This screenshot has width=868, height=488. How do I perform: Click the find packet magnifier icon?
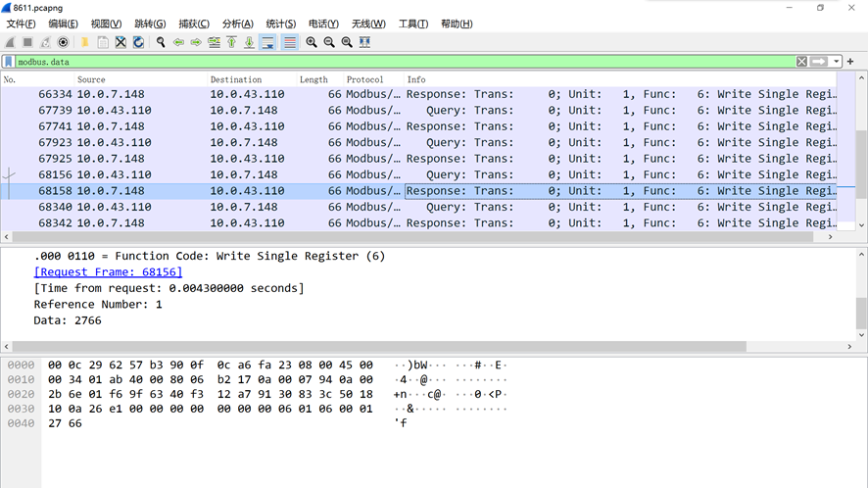tap(161, 42)
